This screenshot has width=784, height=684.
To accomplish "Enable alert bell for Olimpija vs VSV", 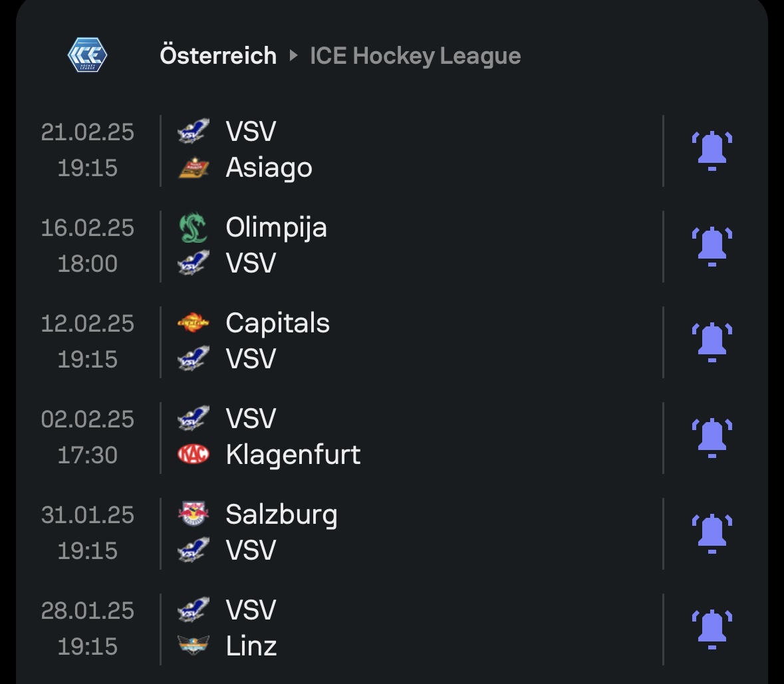I will (712, 247).
